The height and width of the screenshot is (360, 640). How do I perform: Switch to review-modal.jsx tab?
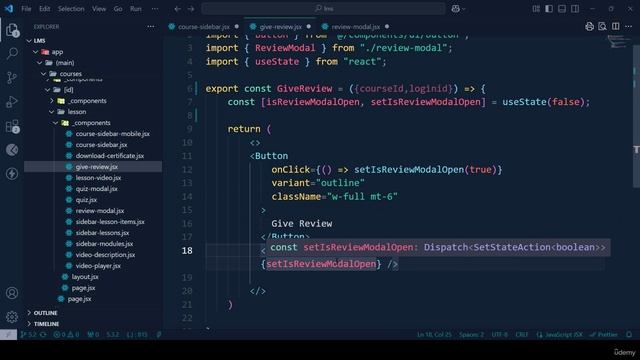pos(355,27)
